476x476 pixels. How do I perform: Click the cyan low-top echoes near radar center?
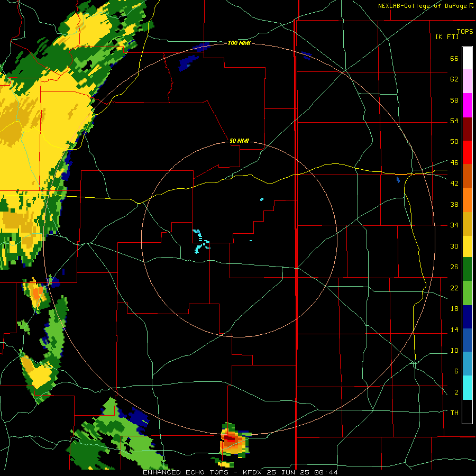[x=200, y=241]
